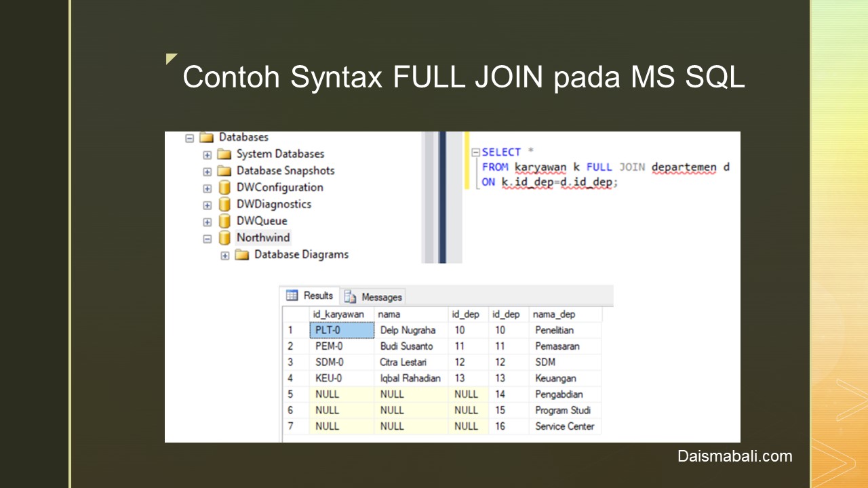Click the System Databases folder icon

tap(224, 155)
